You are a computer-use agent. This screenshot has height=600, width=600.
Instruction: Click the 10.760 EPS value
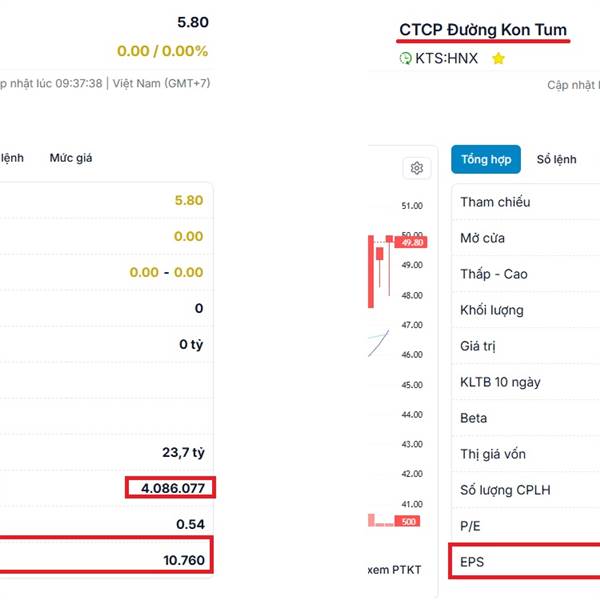(184, 560)
